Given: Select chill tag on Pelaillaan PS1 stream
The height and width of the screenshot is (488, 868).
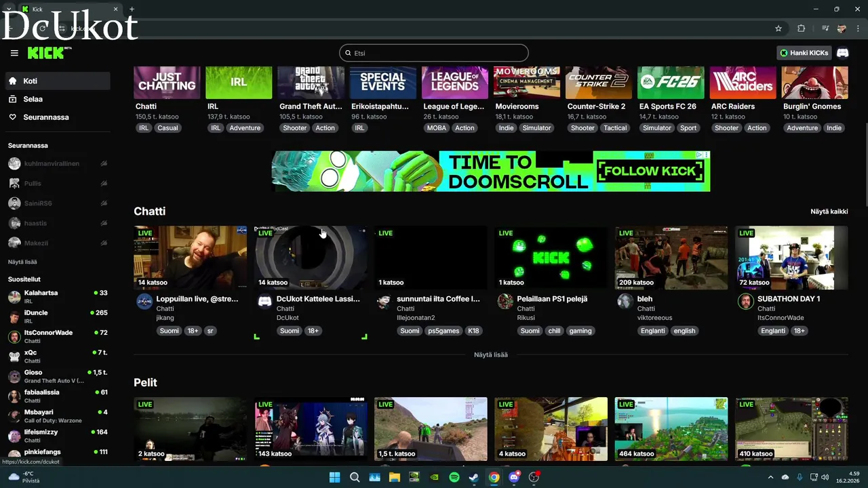Looking at the screenshot, I should [555, 331].
